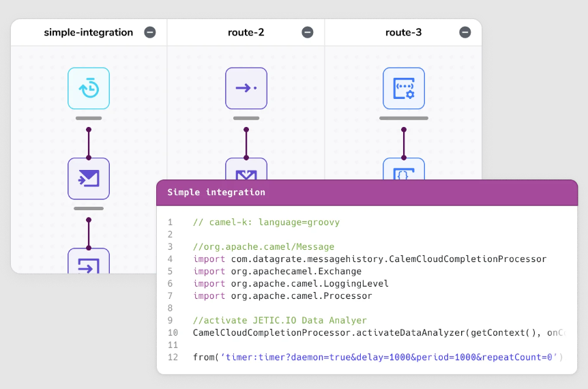Collapse the simple-integration route column
Image resolution: width=588 pixels, height=389 pixels.
(x=150, y=32)
